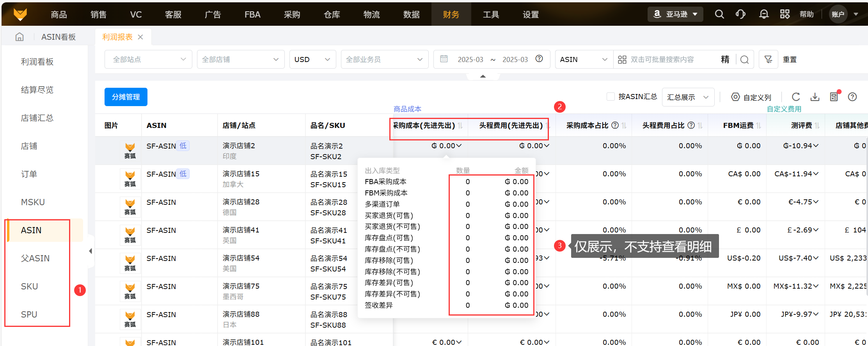Collapse the filter bar with the up arrow
Screen dimensions: 868x346
(x=483, y=76)
